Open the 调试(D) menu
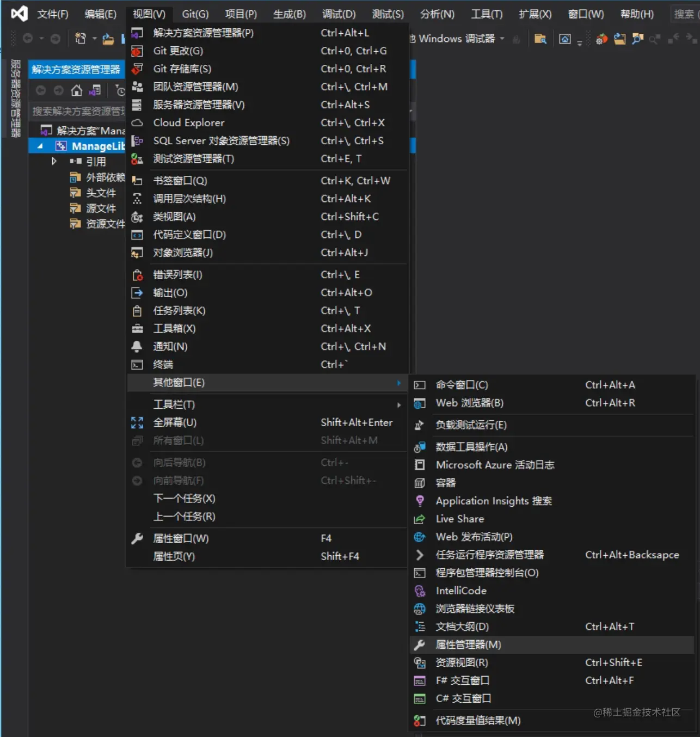This screenshot has width=700, height=737. point(339,14)
